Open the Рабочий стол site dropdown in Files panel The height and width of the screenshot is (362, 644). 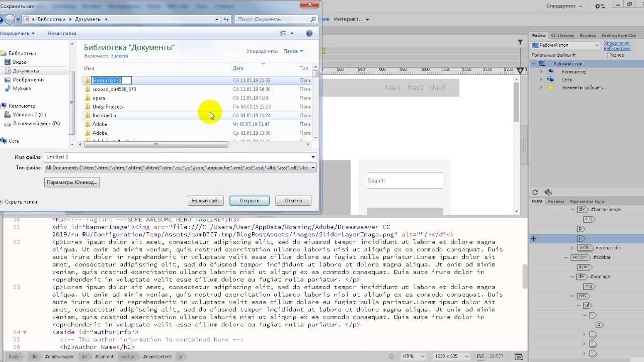pos(566,45)
